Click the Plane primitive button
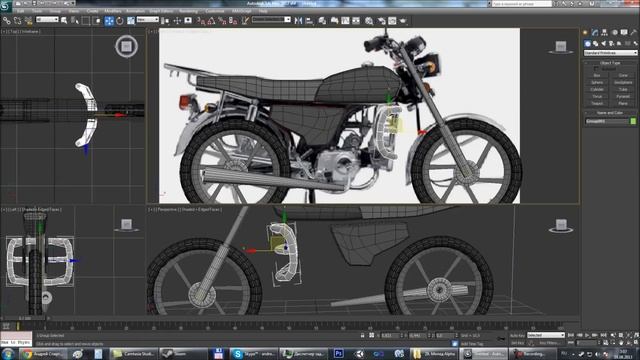Image resolution: width=640 pixels, height=360 pixels. pos(623,103)
